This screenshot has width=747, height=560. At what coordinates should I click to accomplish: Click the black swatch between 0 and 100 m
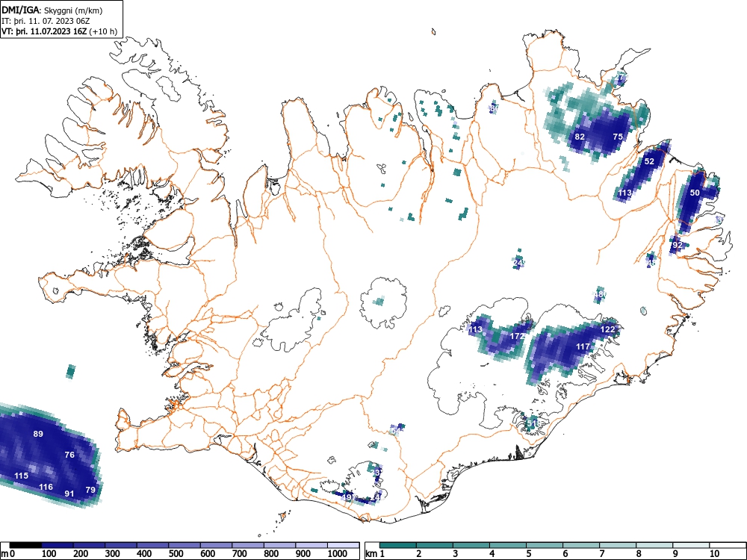pos(25,545)
